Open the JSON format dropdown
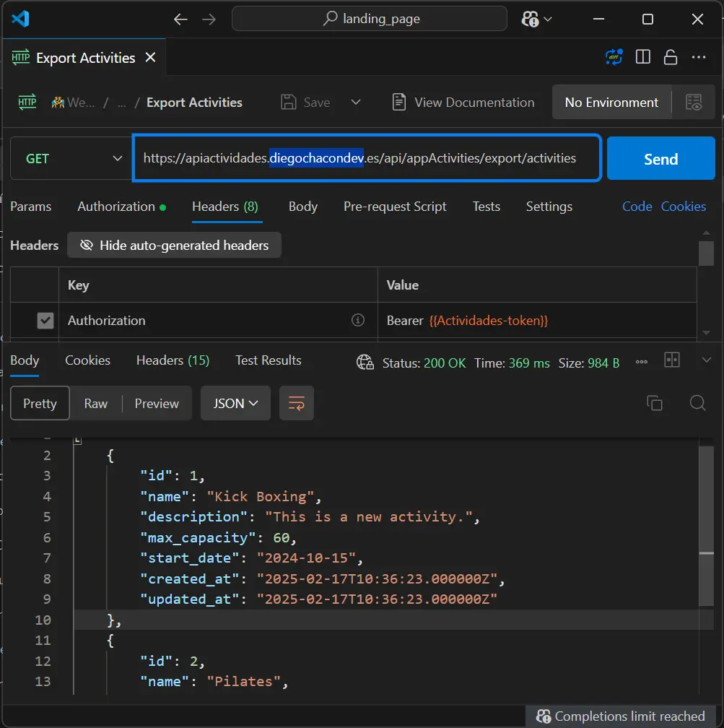 (x=235, y=404)
